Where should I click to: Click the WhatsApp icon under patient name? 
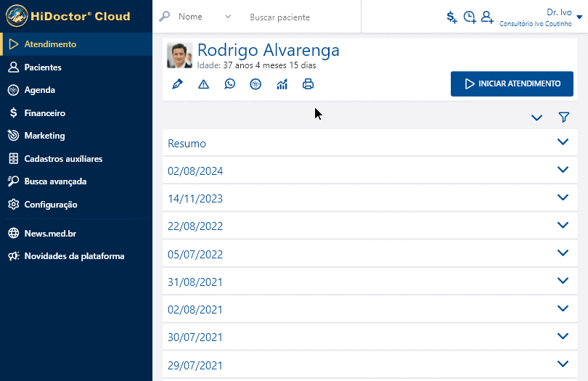(230, 84)
